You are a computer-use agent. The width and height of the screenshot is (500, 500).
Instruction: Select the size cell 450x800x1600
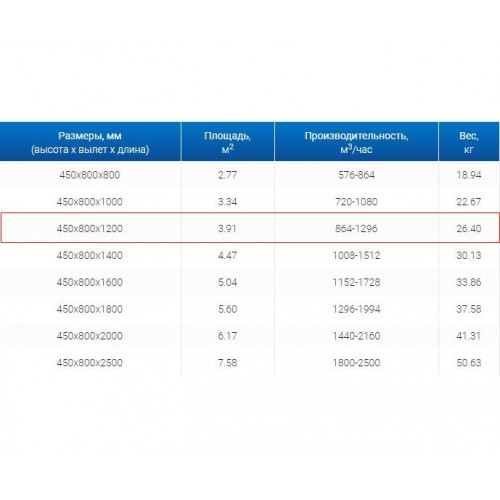[90, 282]
